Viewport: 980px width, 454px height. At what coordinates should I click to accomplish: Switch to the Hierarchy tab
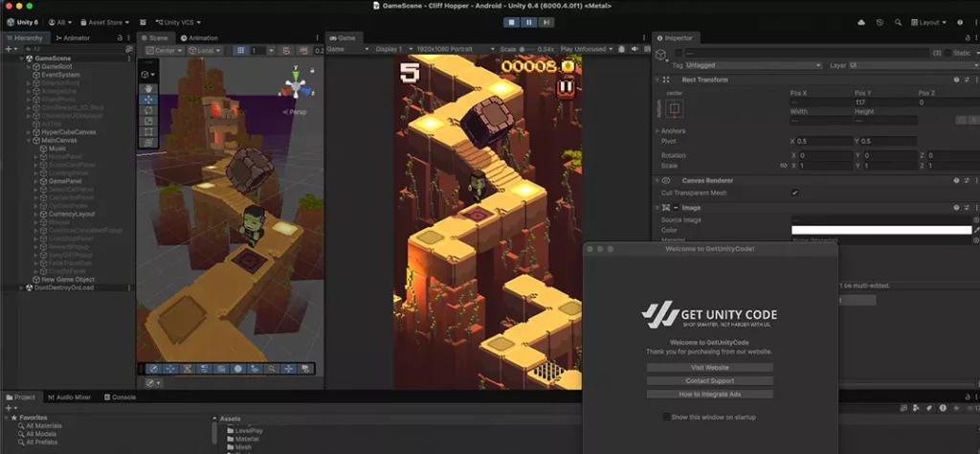pos(26,38)
